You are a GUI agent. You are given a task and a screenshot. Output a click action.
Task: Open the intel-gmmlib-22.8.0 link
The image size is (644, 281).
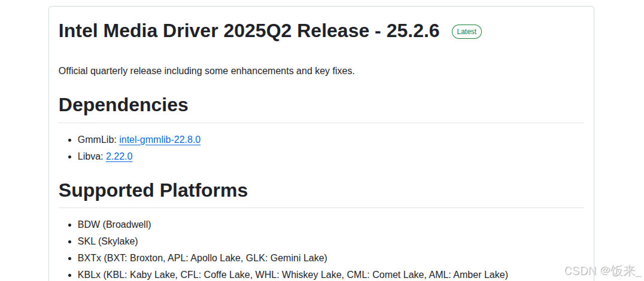click(x=160, y=140)
